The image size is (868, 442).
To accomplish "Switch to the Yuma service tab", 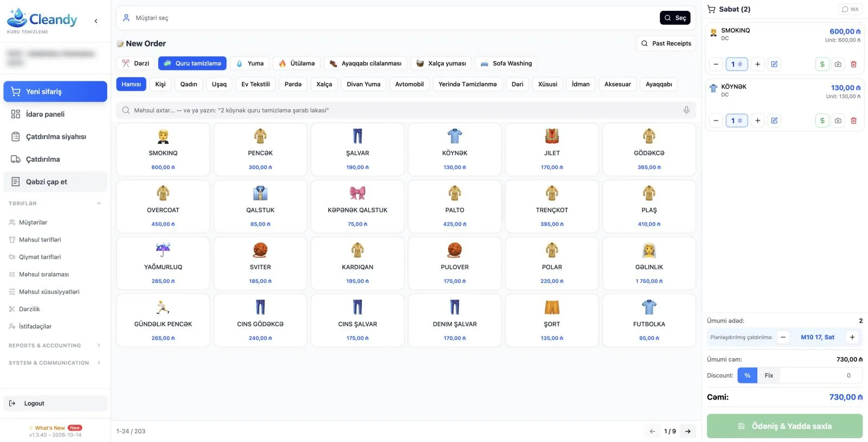I will [250, 64].
